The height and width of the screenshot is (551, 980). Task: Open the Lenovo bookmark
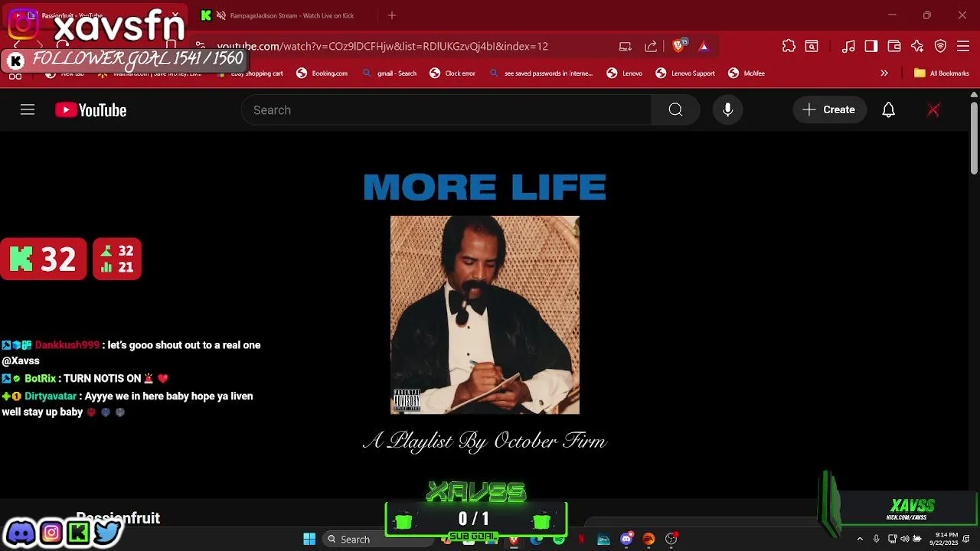coord(625,73)
